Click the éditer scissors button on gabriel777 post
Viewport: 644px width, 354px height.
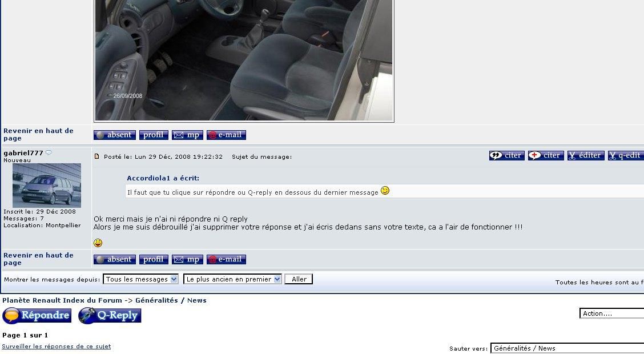586,155
